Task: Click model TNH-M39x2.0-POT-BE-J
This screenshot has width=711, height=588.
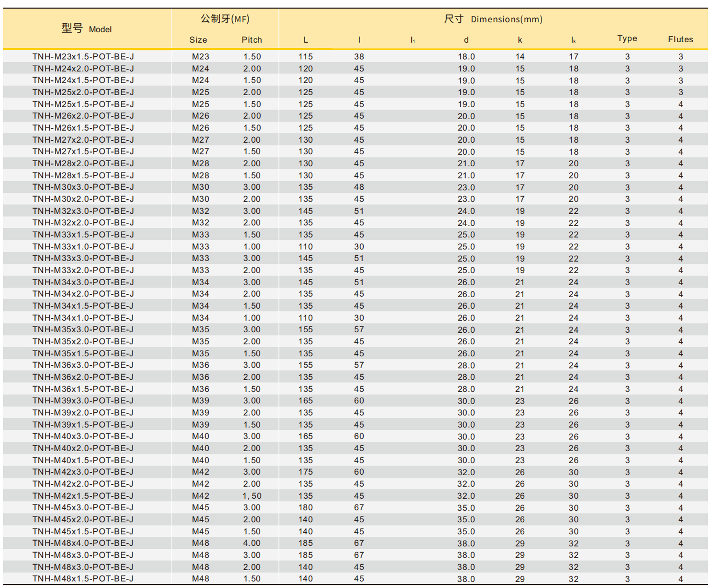Action: (x=83, y=412)
